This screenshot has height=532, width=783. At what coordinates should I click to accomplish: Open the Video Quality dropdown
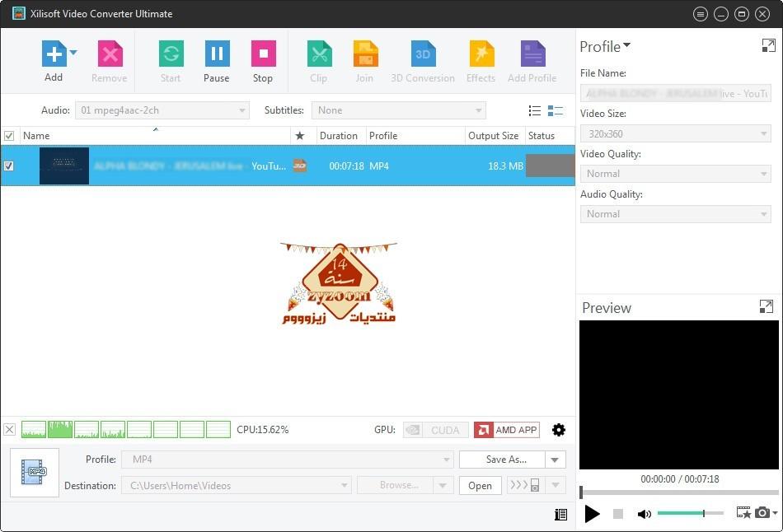676,174
